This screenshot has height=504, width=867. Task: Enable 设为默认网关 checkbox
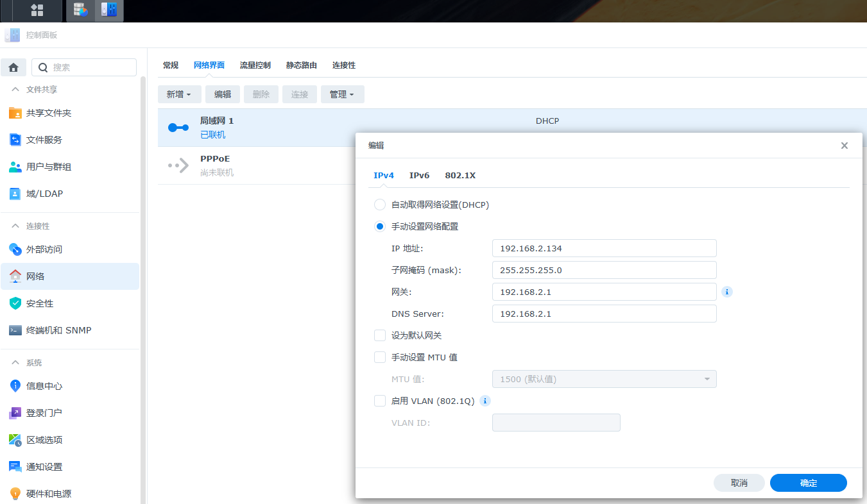pos(380,335)
